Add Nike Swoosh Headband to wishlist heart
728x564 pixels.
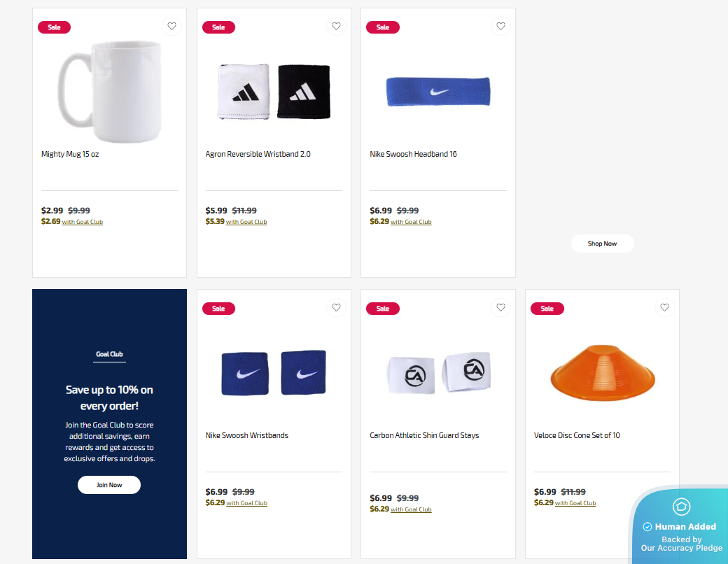tap(500, 27)
